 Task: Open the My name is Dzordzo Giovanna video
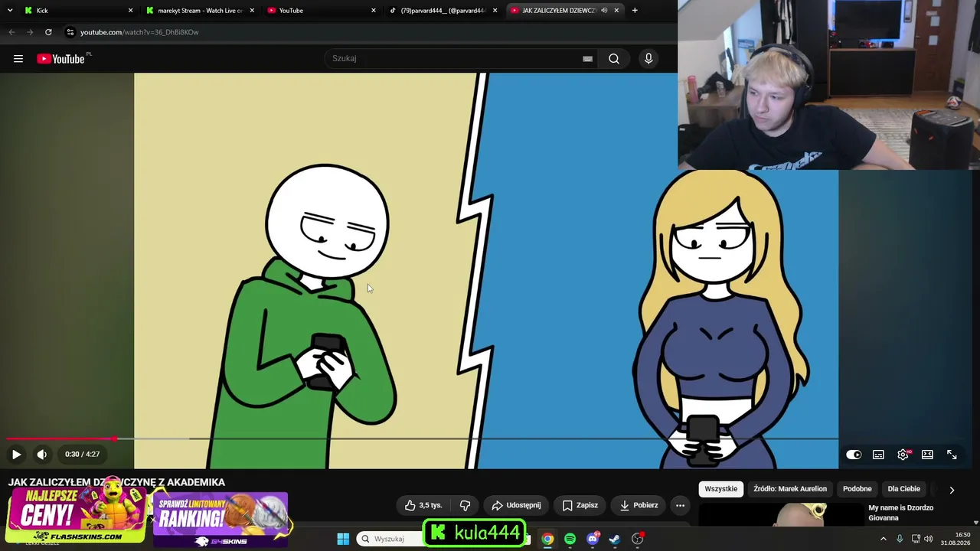pos(900,513)
